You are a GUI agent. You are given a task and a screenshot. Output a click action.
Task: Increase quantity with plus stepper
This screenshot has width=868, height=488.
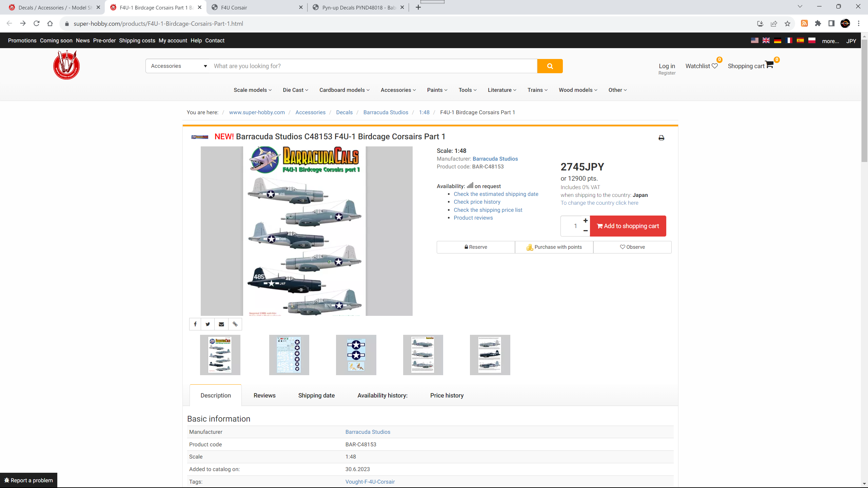point(586,221)
